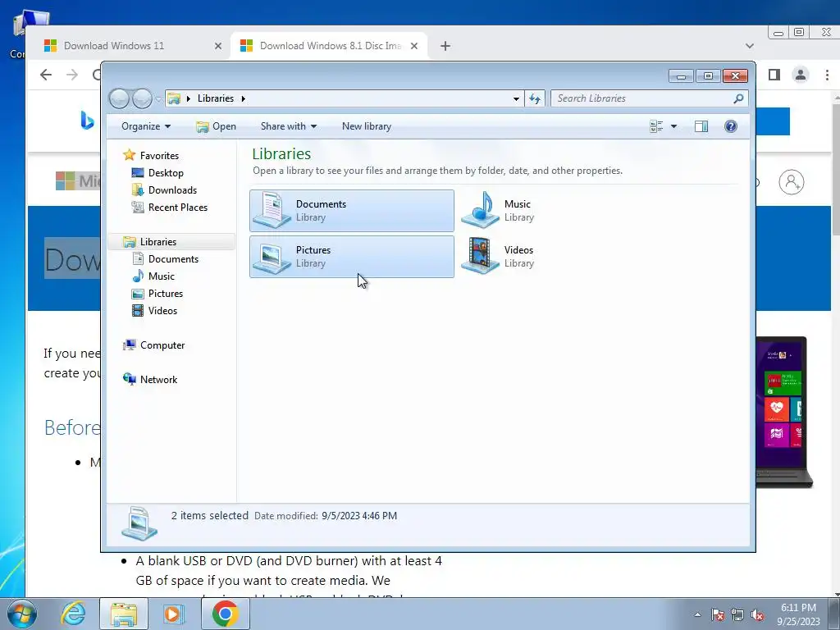Expand the view options dropdown arrow
The image size is (840, 630).
674,126
